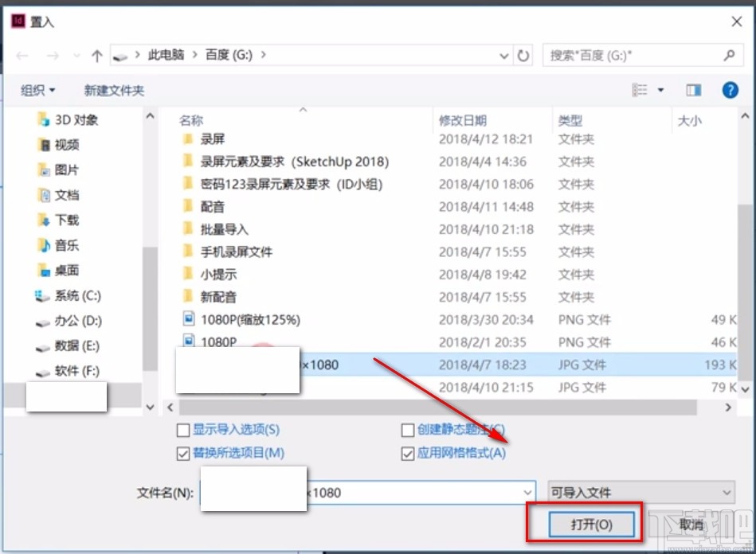Expand the file name history dropdown

[x=527, y=493]
